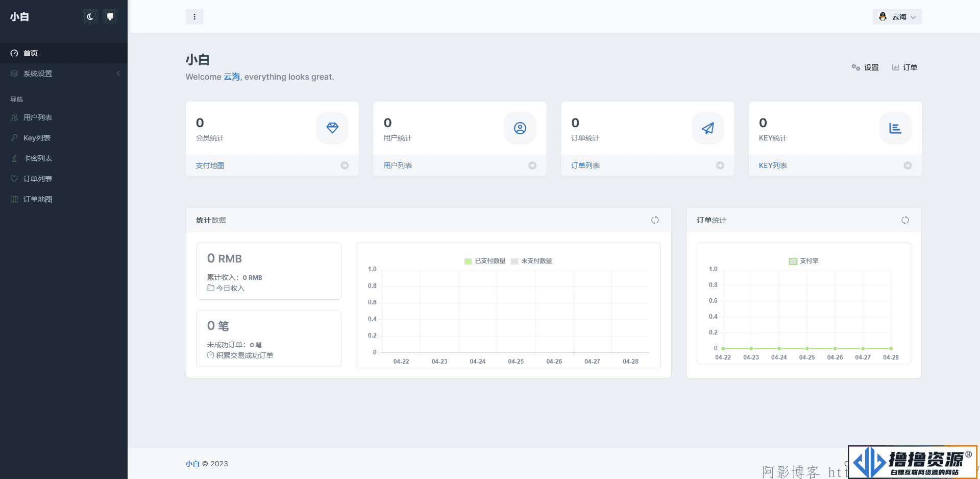Click the 0 RMB income value

225,259
